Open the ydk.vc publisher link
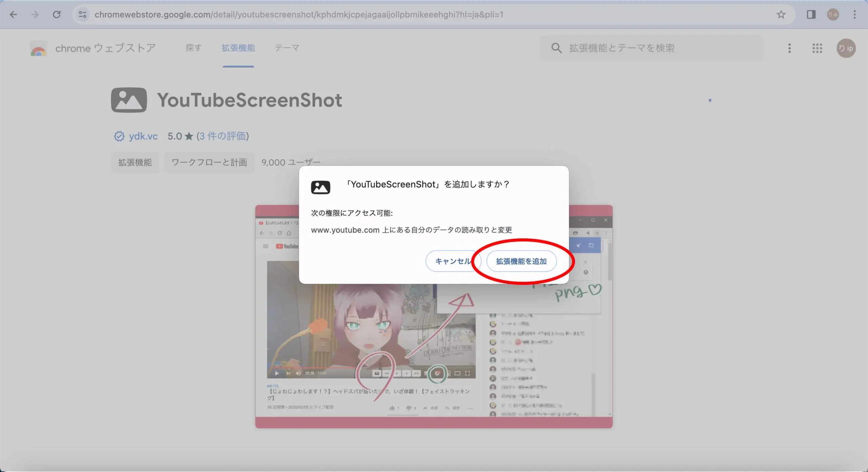Image resolution: width=868 pixels, height=472 pixels. (143, 136)
